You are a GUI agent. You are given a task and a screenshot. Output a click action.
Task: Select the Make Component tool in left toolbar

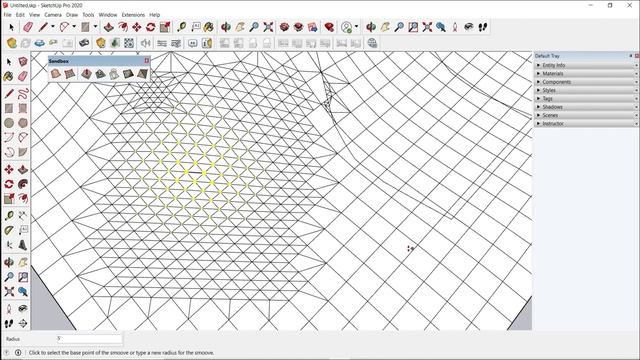tap(23, 62)
